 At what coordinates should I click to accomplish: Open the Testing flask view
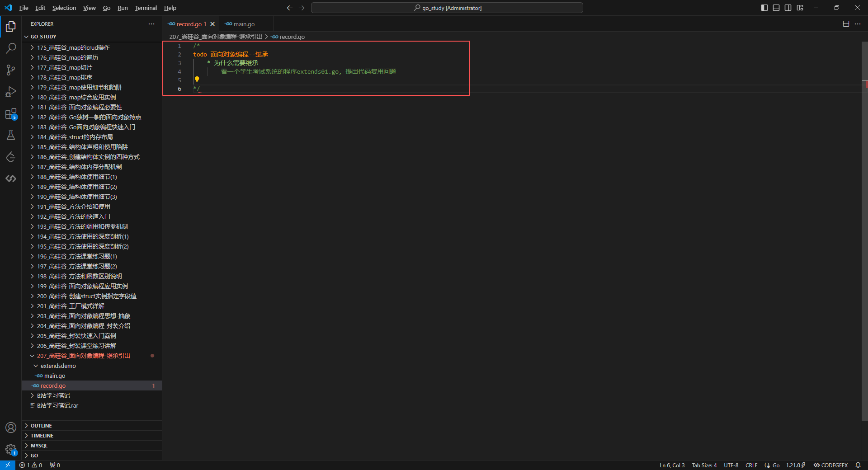(x=11, y=135)
